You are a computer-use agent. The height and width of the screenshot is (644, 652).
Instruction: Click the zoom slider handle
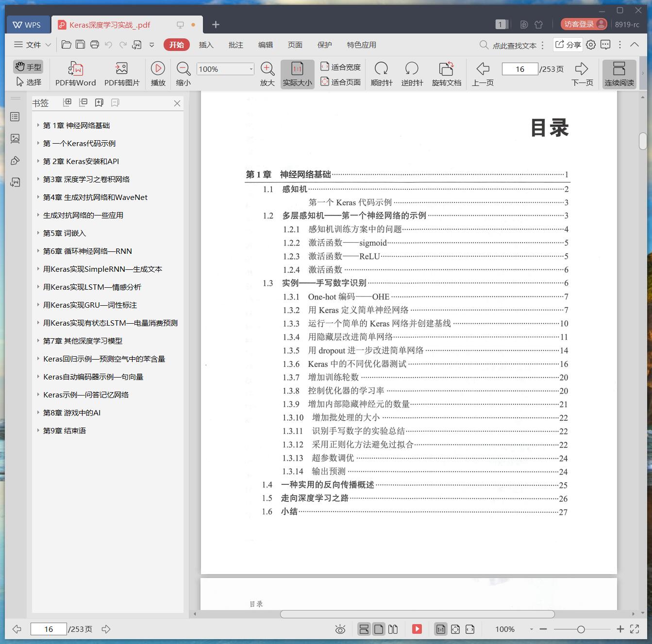[581, 629]
